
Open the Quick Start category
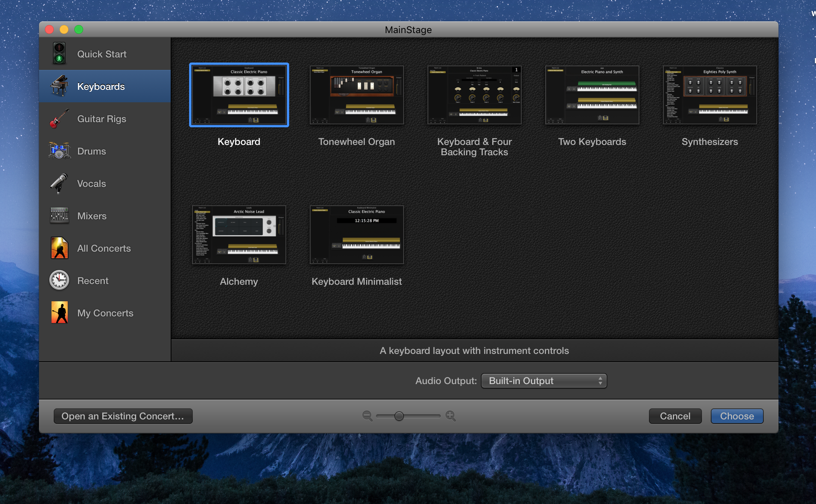click(x=105, y=54)
